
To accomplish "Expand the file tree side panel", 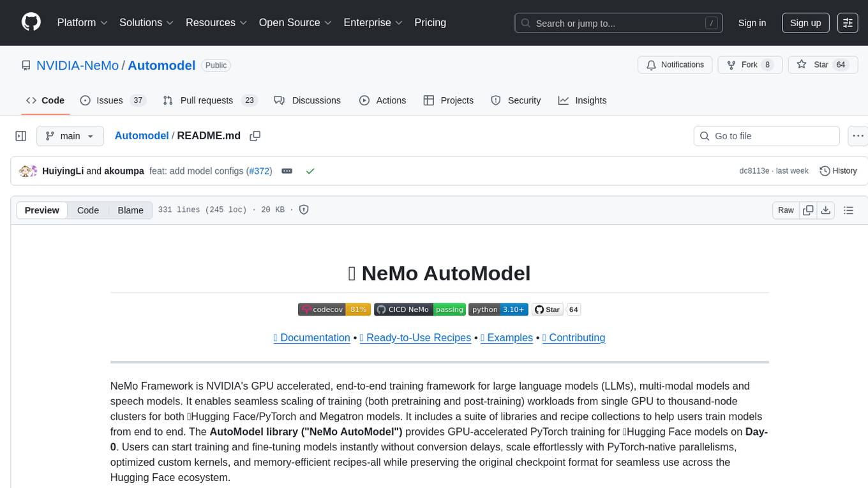I will 20,136.
